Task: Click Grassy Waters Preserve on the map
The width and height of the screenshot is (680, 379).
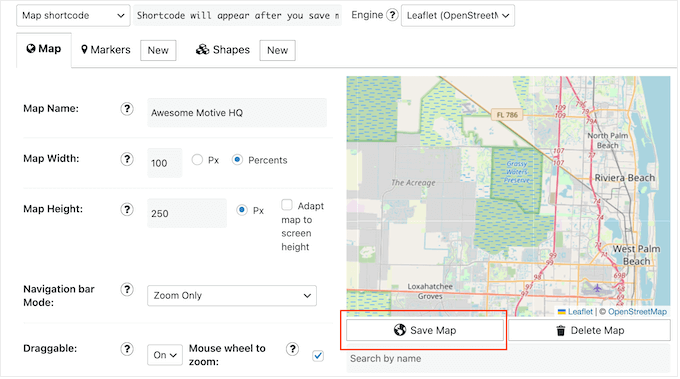Action: pos(517,172)
